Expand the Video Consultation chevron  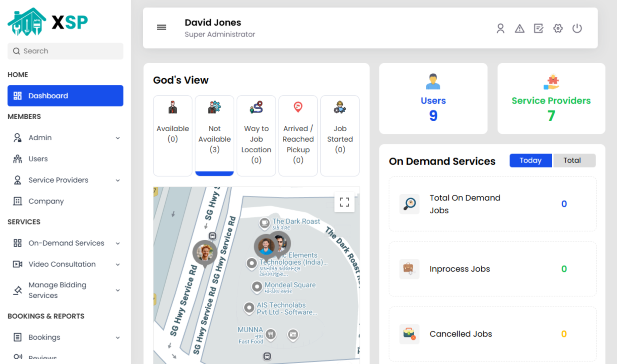(118, 264)
